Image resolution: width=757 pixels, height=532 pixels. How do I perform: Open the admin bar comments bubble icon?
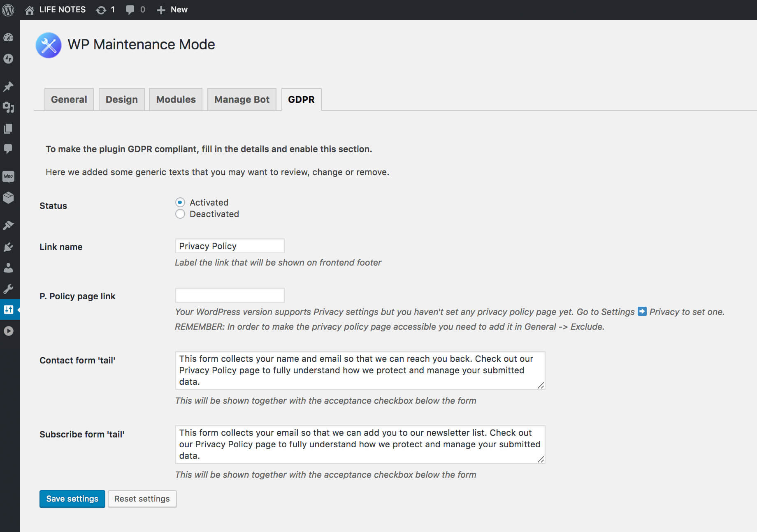[x=130, y=10]
